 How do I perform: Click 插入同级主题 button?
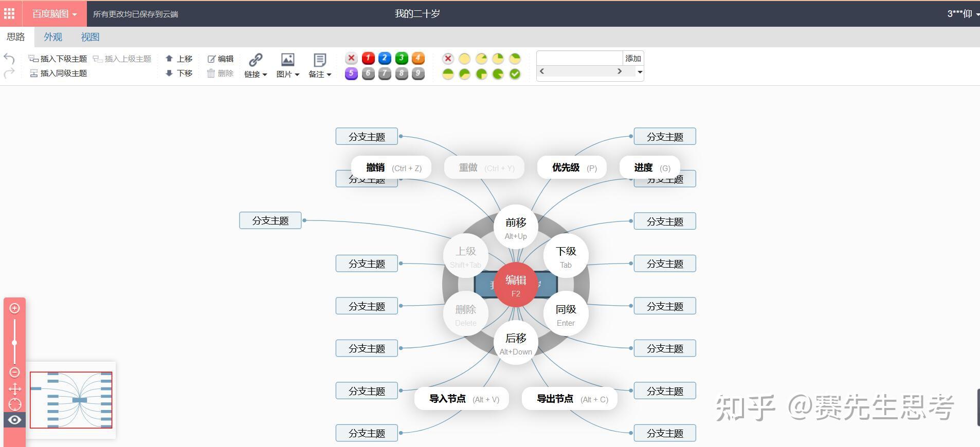[58, 73]
